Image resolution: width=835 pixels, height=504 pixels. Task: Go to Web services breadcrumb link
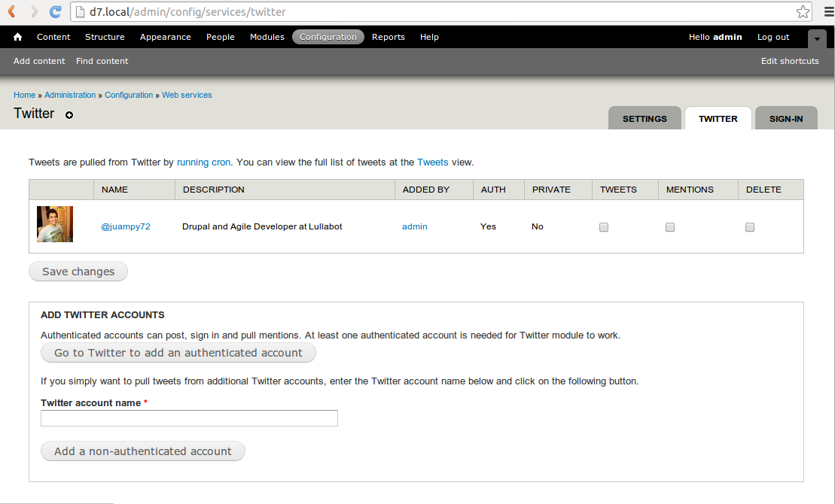click(187, 95)
